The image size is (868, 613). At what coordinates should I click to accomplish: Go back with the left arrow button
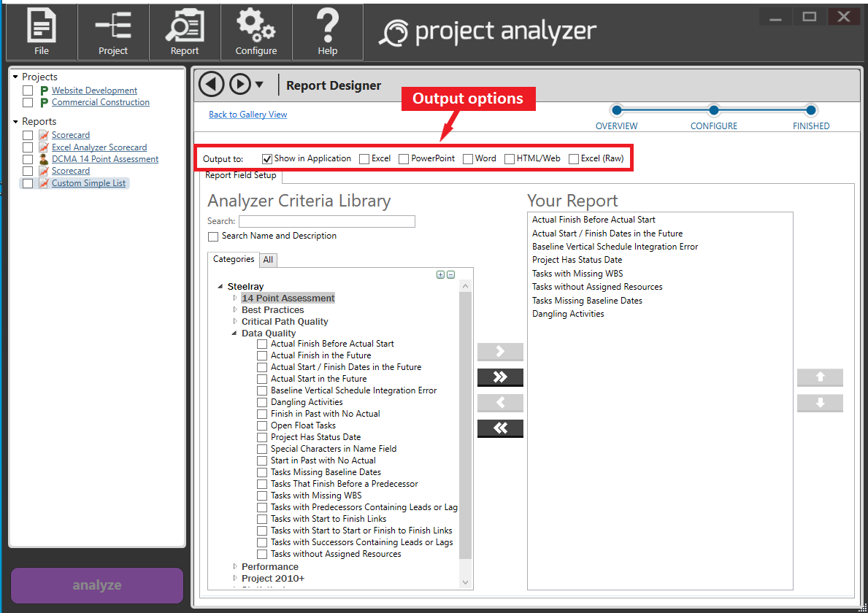[212, 85]
